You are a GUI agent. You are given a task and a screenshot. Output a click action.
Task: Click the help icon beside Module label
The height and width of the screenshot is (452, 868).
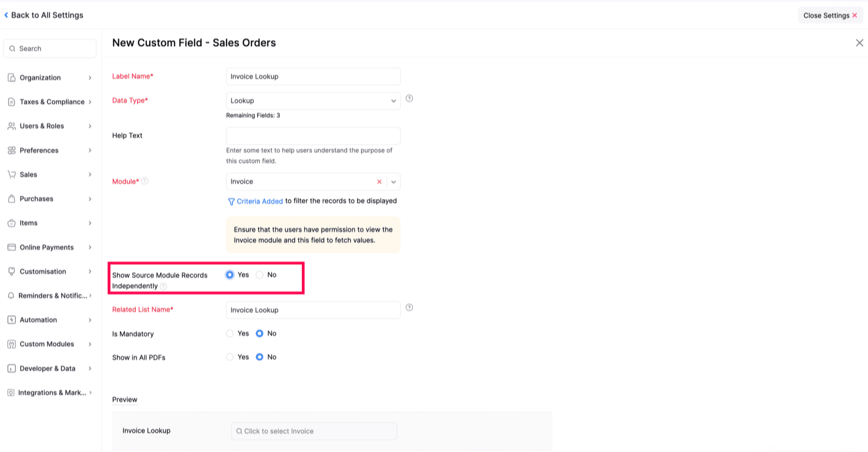tap(145, 181)
